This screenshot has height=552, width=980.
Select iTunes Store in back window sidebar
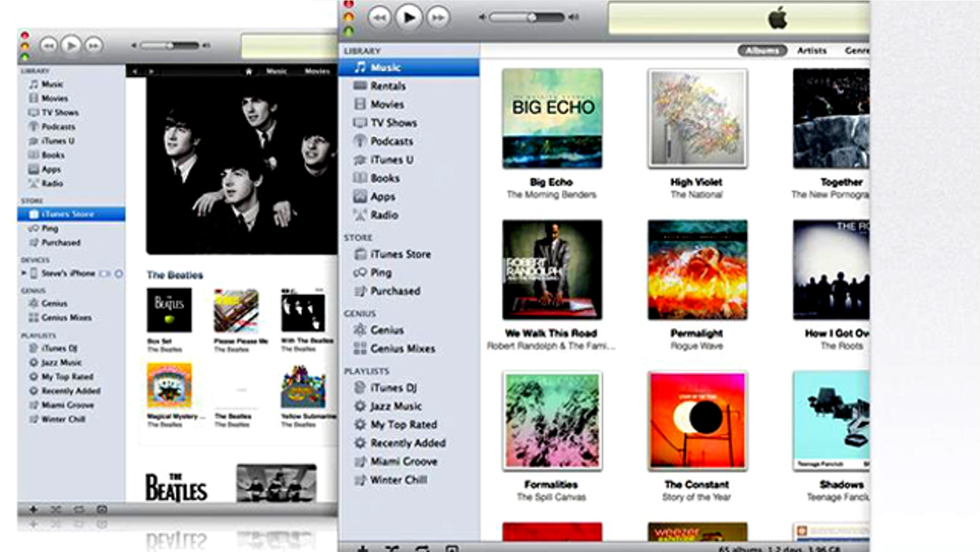pos(72,214)
